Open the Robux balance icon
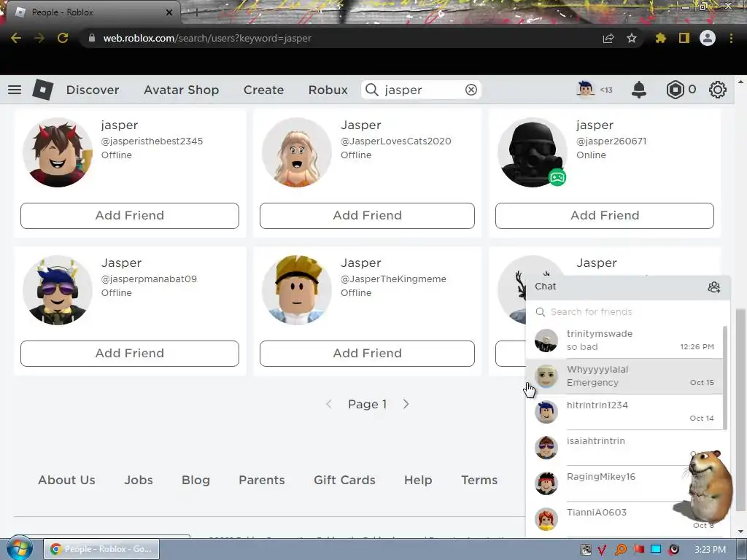747x560 pixels. pyautogui.click(x=675, y=90)
